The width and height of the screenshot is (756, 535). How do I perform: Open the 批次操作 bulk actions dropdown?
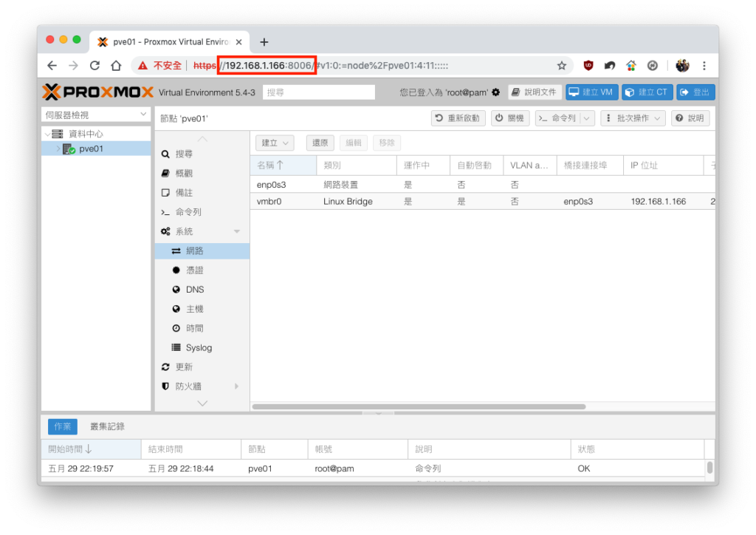pyautogui.click(x=633, y=118)
